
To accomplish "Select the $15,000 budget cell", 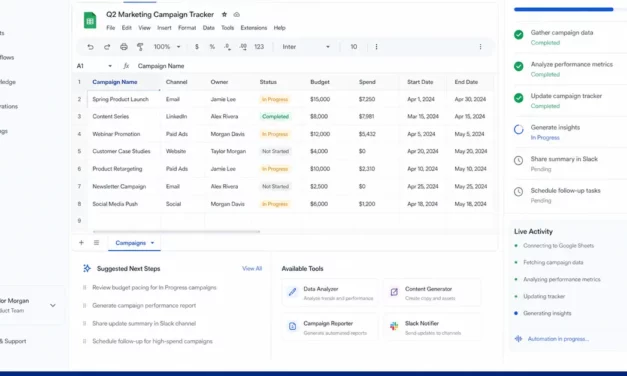I will (x=320, y=99).
